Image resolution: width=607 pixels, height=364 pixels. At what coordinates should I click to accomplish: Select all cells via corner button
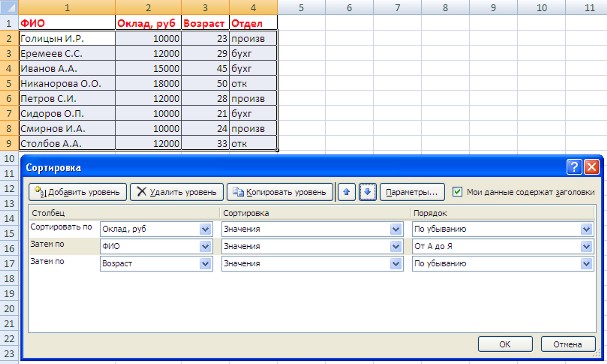coord(9,7)
